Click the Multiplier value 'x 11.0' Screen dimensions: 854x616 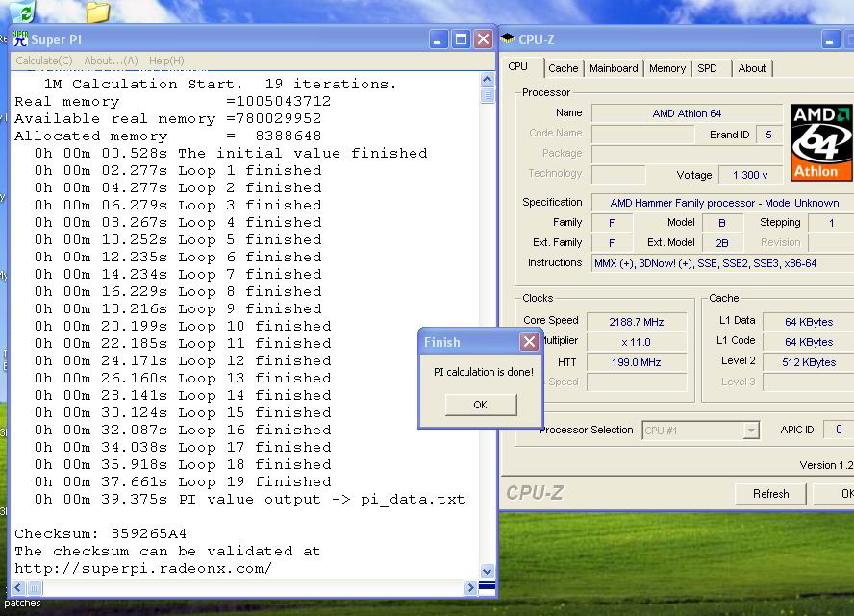click(x=636, y=342)
